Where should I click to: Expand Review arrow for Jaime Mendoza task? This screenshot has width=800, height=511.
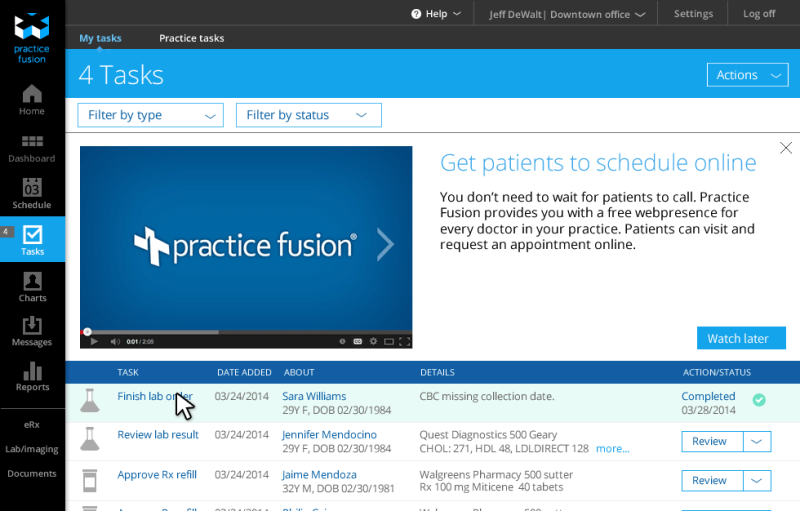[x=757, y=481]
